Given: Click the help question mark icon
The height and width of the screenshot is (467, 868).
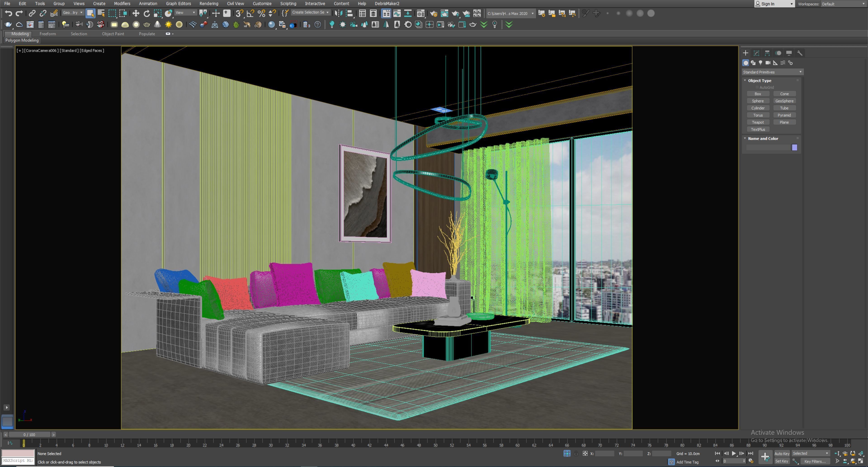Looking at the screenshot, I should (317, 24).
